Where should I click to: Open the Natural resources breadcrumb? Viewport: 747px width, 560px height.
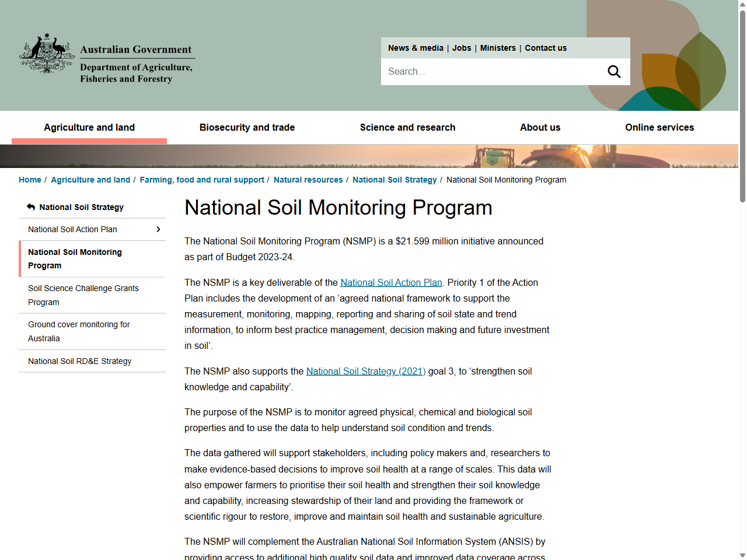pos(308,180)
